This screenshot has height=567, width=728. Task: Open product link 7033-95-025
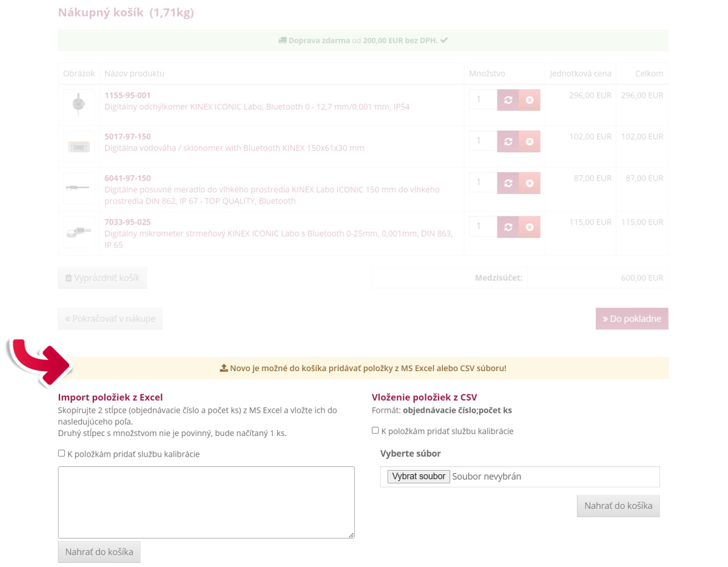click(x=127, y=222)
